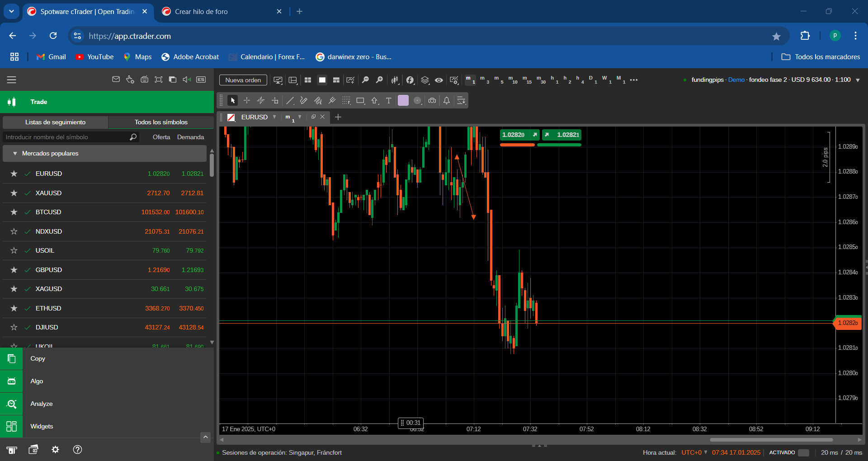
Task: Select the m3 timeframe
Action: 485,80
